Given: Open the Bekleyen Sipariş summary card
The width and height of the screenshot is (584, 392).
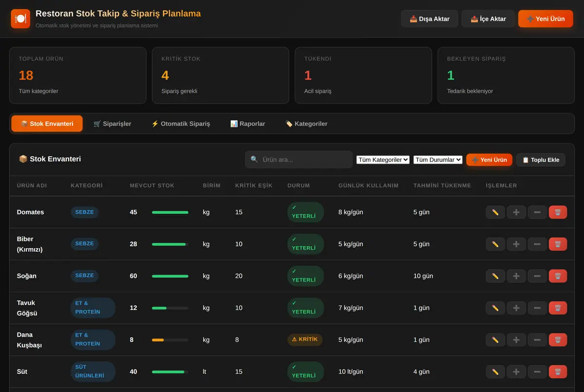Looking at the screenshot, I should click(506, 75).
